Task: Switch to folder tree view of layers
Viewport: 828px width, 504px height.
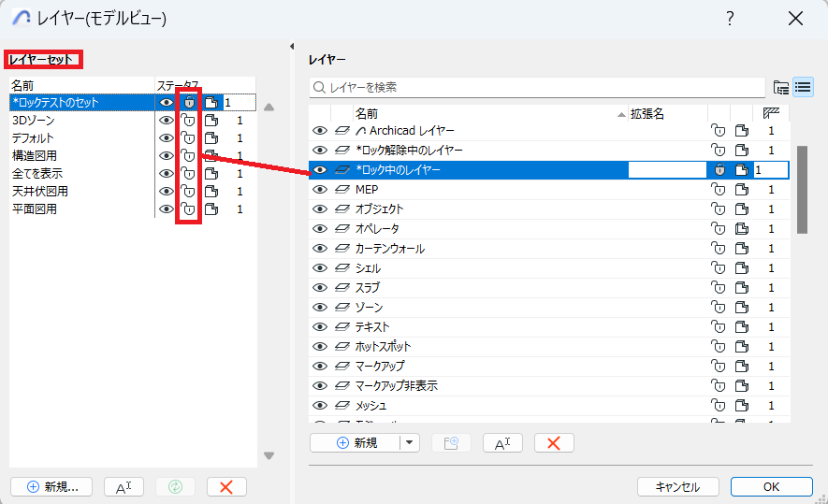Action: click(x=781, y=87)
